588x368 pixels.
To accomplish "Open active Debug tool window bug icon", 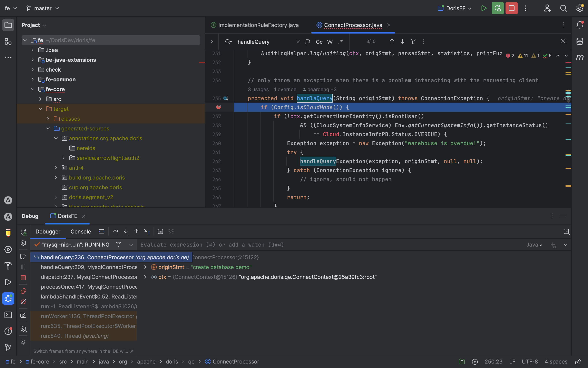I will [8, 298].
